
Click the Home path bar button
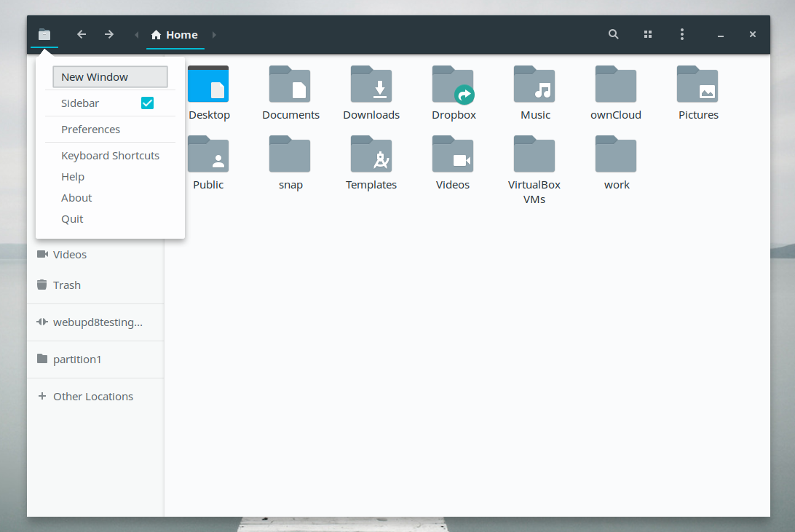tap(175, 34)
